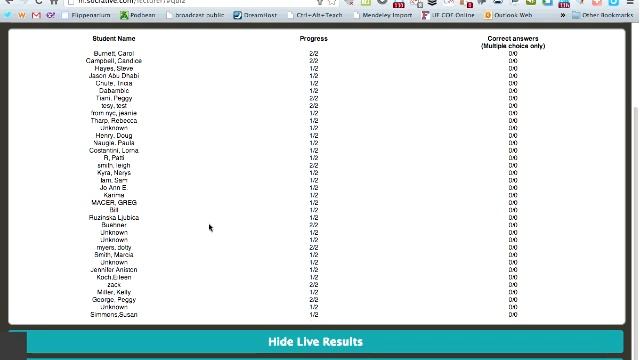The width and height of the screenshot is (640, 360).
Task: Select student Dabambic
Action: pos(114,91)
